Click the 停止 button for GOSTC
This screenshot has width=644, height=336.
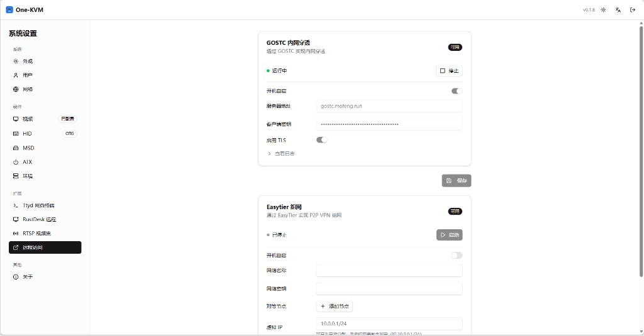tap(449, 71)
